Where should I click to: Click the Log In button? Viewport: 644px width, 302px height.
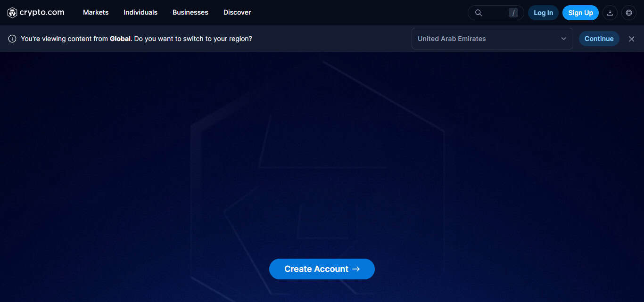tap(544, 13)
